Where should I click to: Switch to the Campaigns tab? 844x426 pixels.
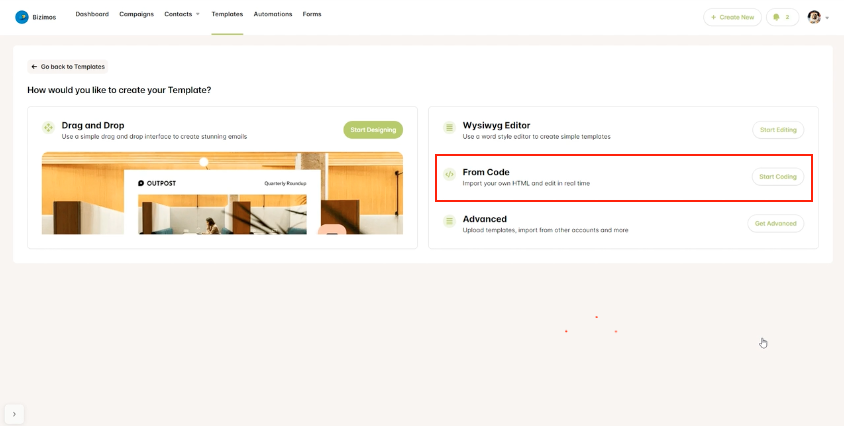(136, 14)
